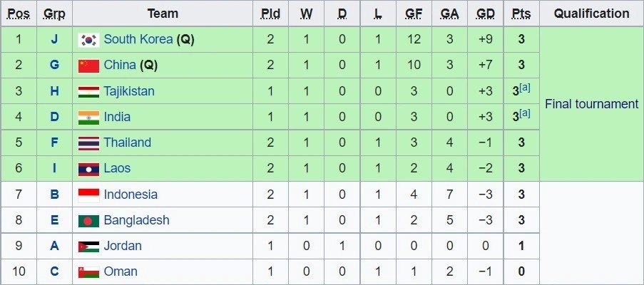Open footnote [a] next to India's points
The width and height of the screenshot is (644, 285).
pyautogui.click(x=525, y=113)
